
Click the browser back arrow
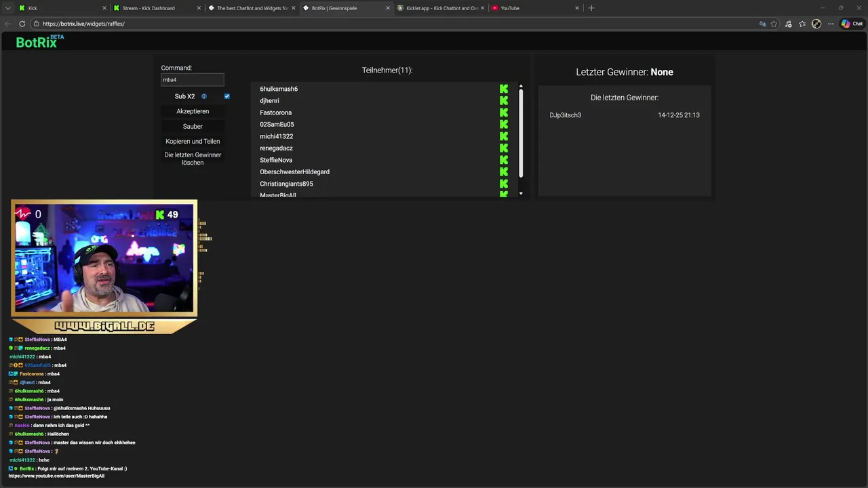tap(8, 24)
